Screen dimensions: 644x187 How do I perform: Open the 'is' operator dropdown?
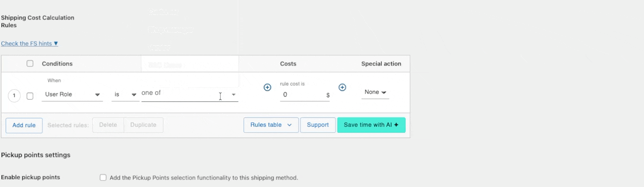(125, 94)
